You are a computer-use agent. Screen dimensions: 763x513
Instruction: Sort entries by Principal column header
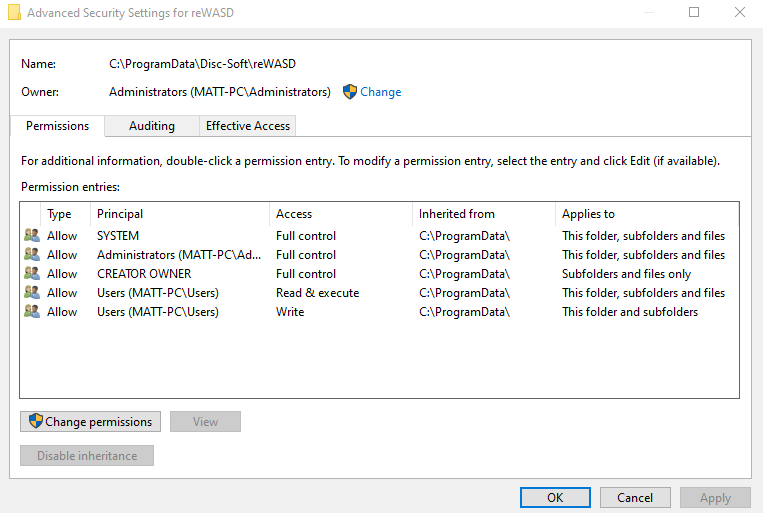[180, 214]
